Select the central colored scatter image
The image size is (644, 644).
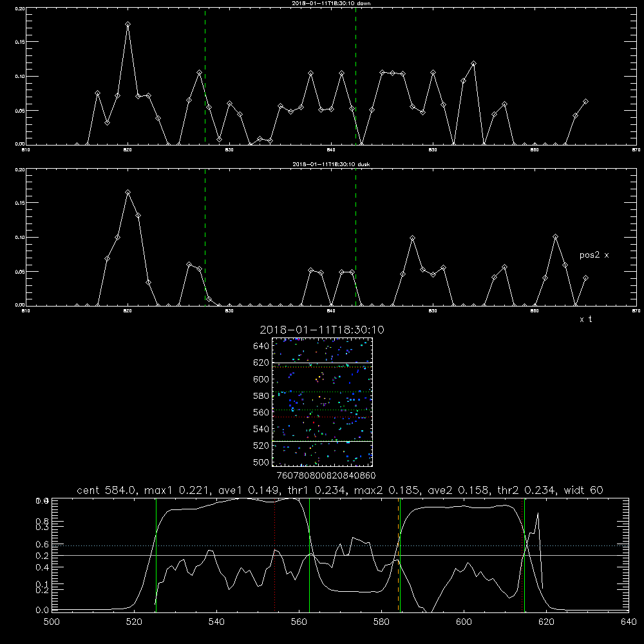[323, 402]
